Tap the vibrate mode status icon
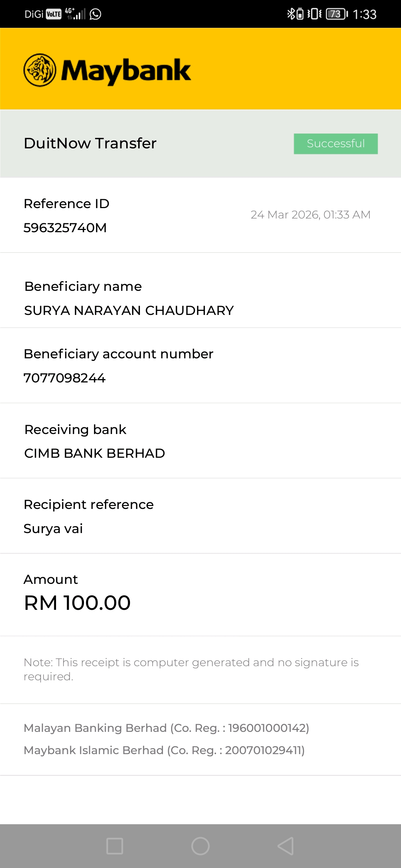The image size is (401, 868). click(314, 14)
